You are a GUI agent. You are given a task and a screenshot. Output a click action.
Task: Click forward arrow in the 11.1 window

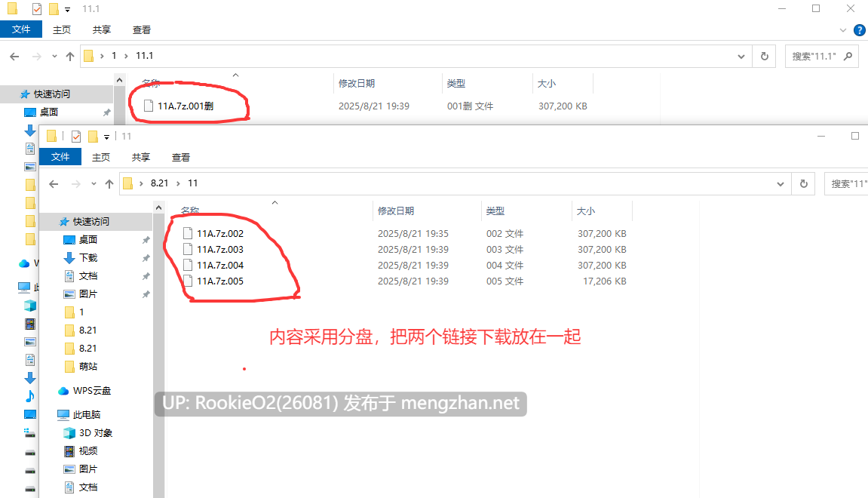click(36, 56)
